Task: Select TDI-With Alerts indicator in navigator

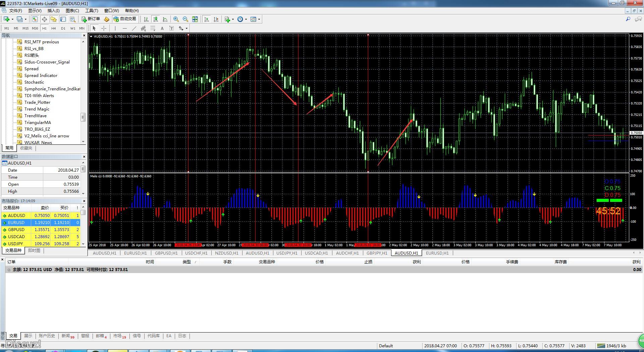Action: (39, 95)
